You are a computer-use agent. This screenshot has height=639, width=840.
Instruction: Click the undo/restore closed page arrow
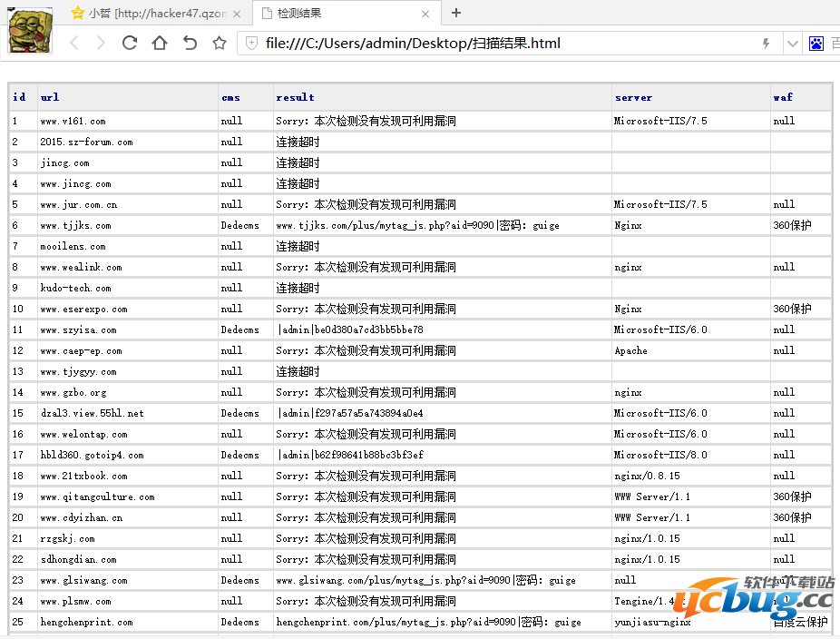[190, 43]
